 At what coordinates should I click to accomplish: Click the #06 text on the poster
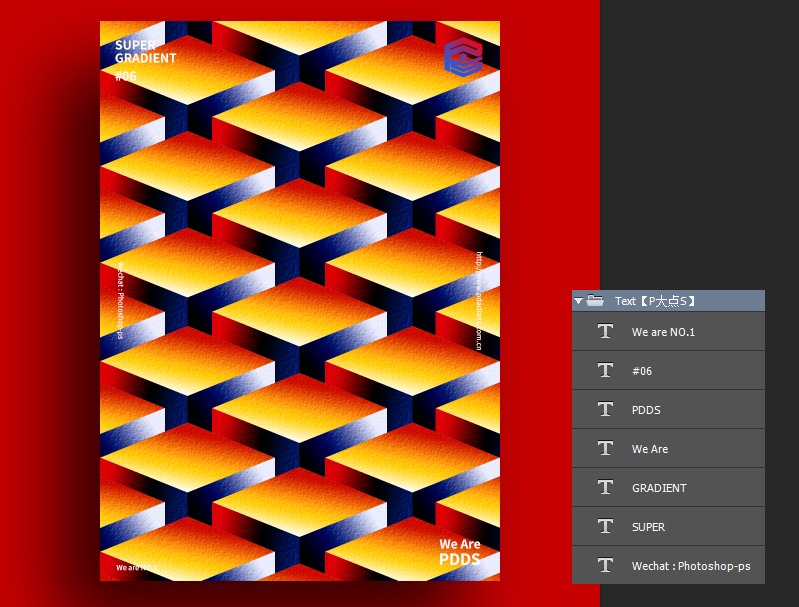point(125,76)
